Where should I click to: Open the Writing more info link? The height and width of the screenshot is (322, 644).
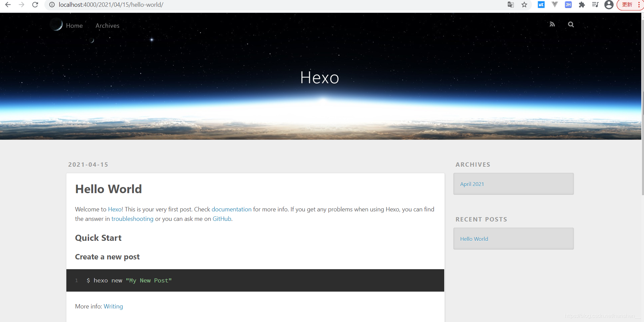point(113,306)
